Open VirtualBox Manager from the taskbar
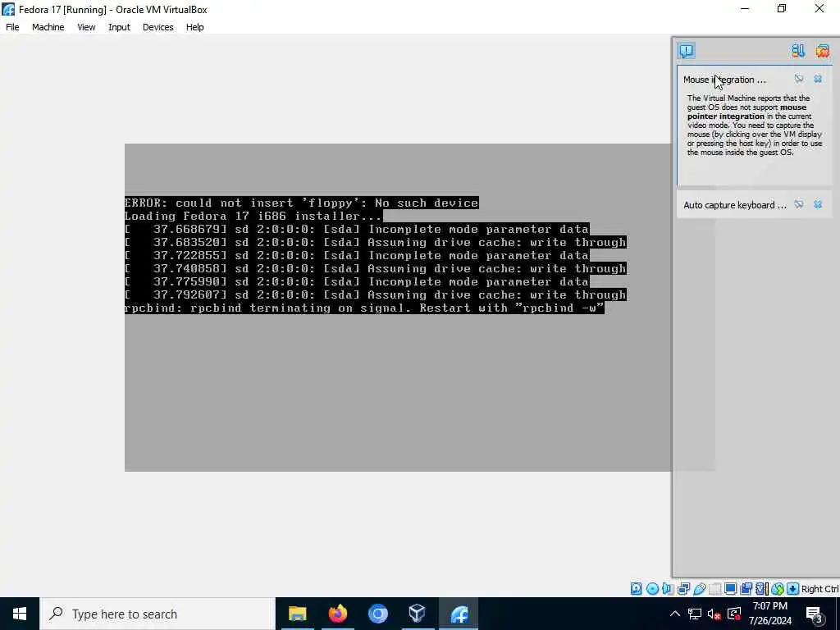Screen dimensions: 840x630 [418, 614]
